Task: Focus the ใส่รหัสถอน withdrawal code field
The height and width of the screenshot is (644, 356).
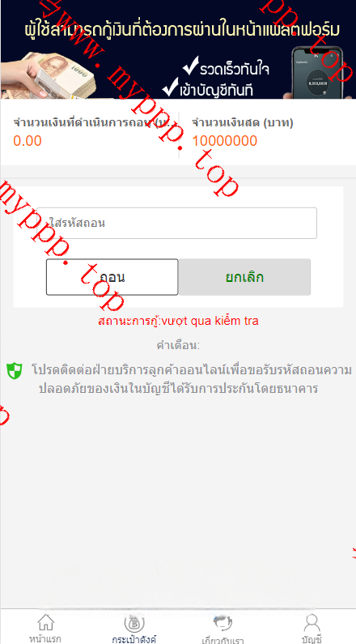Action: tap(176, 223)
